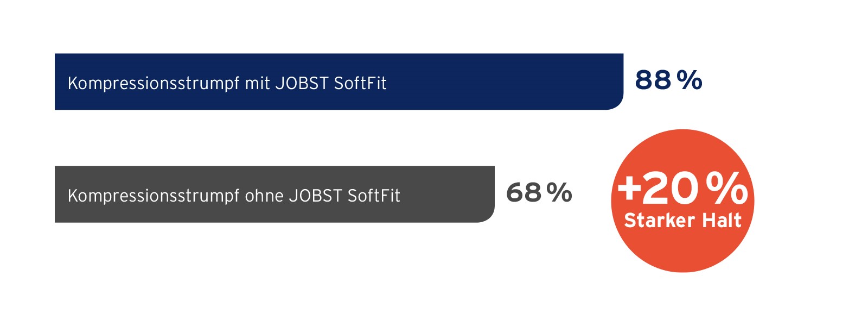Click "Kompressionsstrumpf" in the gray bar
This screenshot has height=326, width=868.
pos(154,196)
